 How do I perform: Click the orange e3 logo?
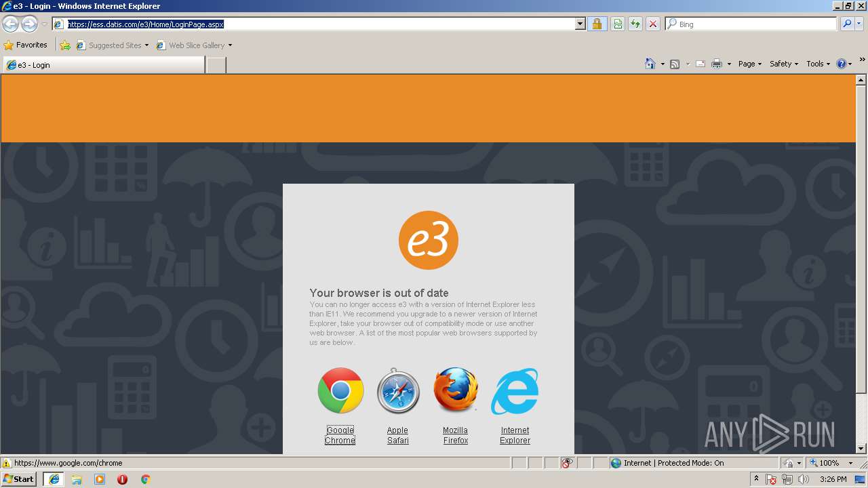tap(428, 241)
